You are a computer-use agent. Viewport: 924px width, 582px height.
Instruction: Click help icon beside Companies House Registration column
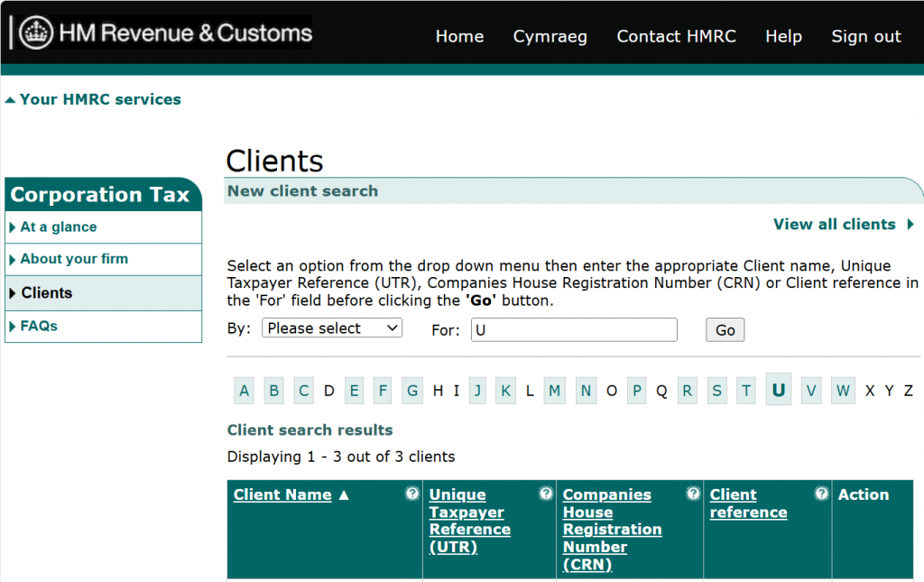pos(693,494)
